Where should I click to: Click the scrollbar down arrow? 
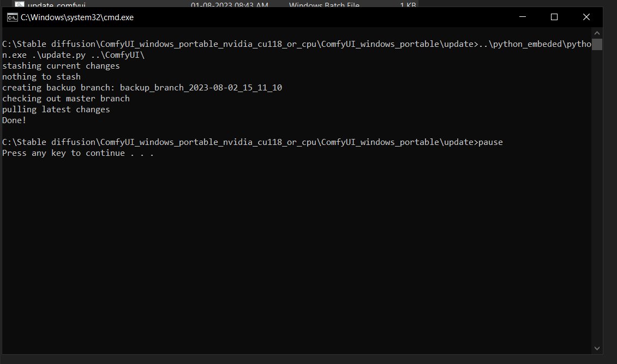coord(597,348)
